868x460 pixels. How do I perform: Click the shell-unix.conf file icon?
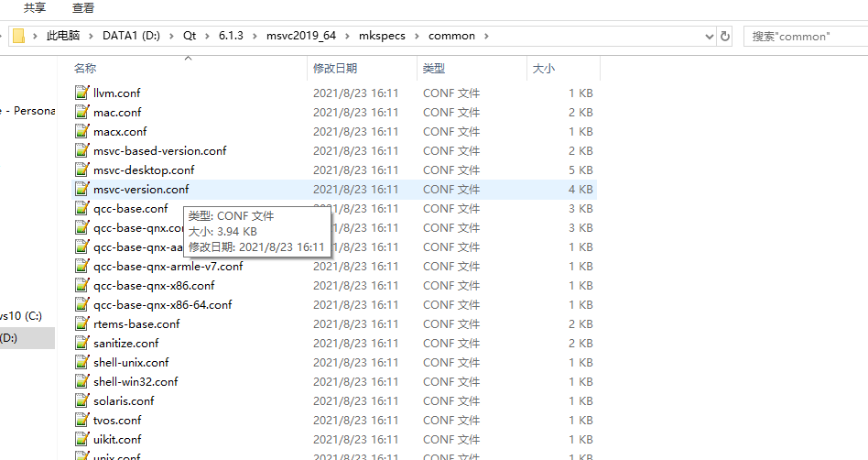[x=81, y=362]
